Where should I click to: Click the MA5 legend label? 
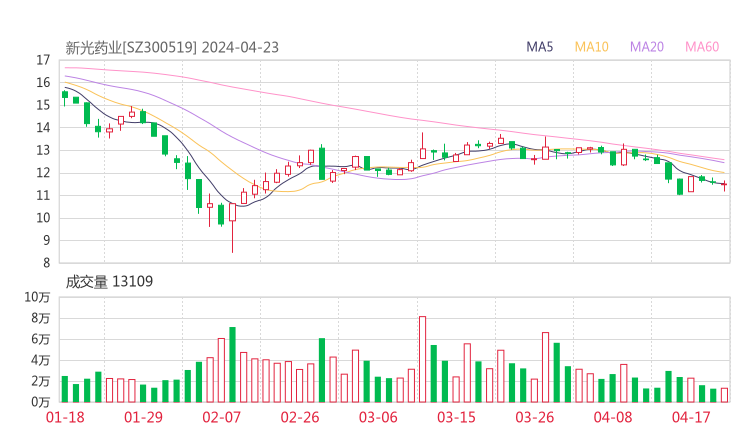(x=539, y=47)
